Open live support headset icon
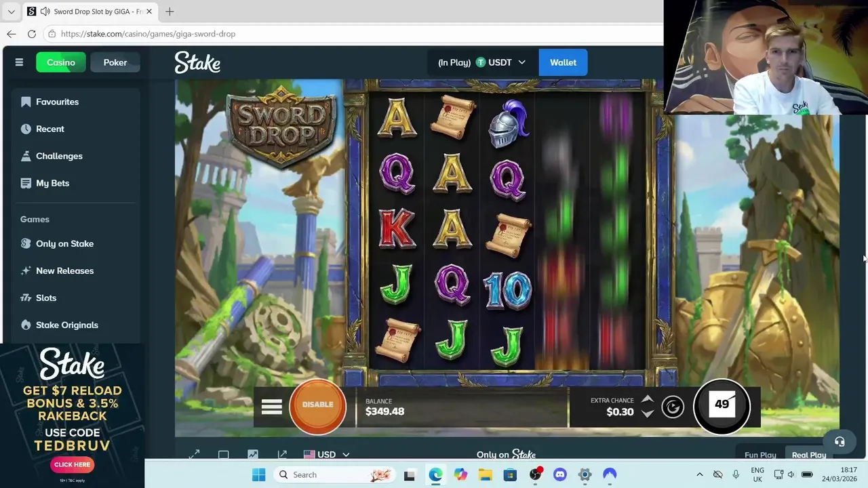Screen dimensions: 868x488 [840, 441]
